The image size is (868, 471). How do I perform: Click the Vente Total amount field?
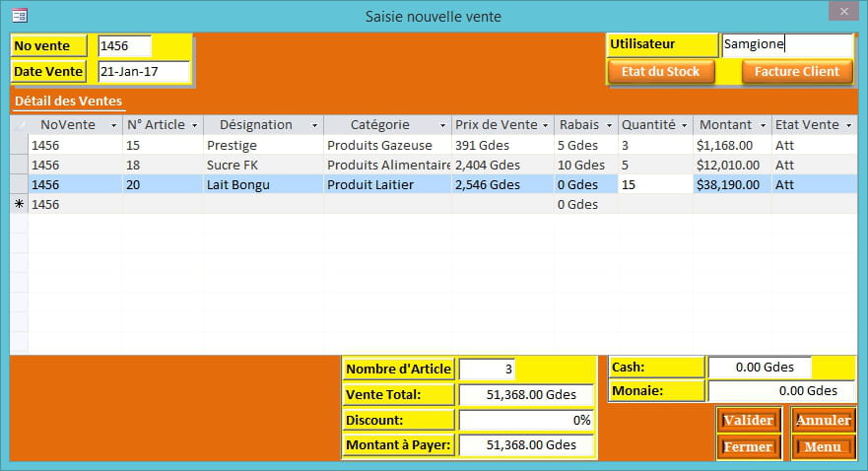coord(526,394)
